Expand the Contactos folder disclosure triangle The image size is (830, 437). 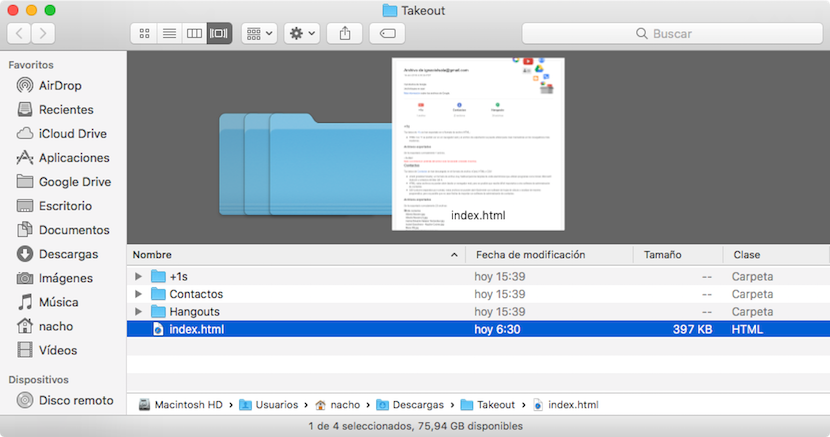pos(138,294)
